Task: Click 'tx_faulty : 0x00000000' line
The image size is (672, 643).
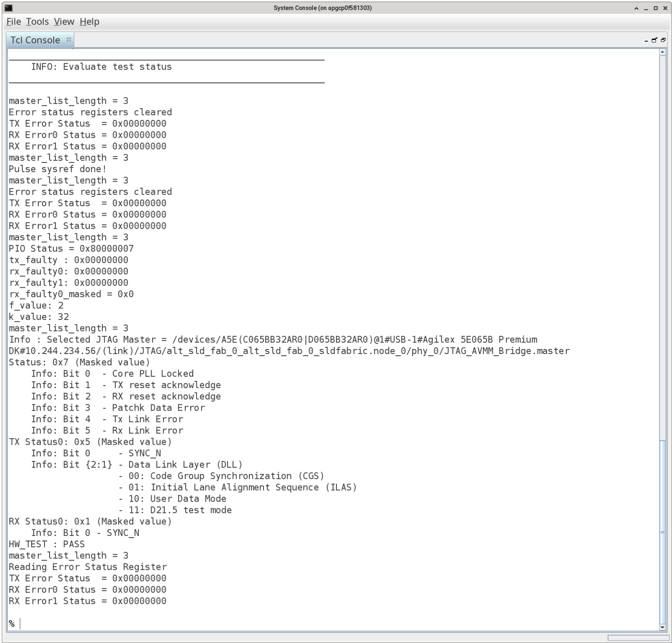Action: (68, 260)
